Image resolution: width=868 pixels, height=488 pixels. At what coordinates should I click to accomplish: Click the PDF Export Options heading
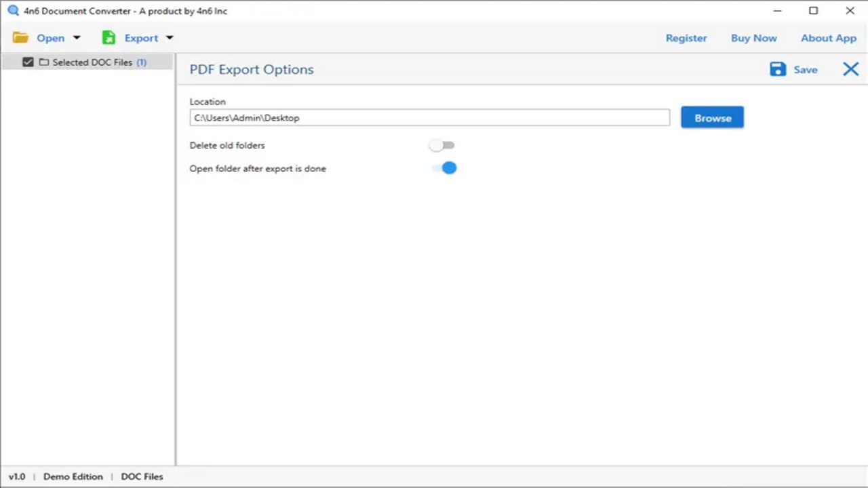252,69
